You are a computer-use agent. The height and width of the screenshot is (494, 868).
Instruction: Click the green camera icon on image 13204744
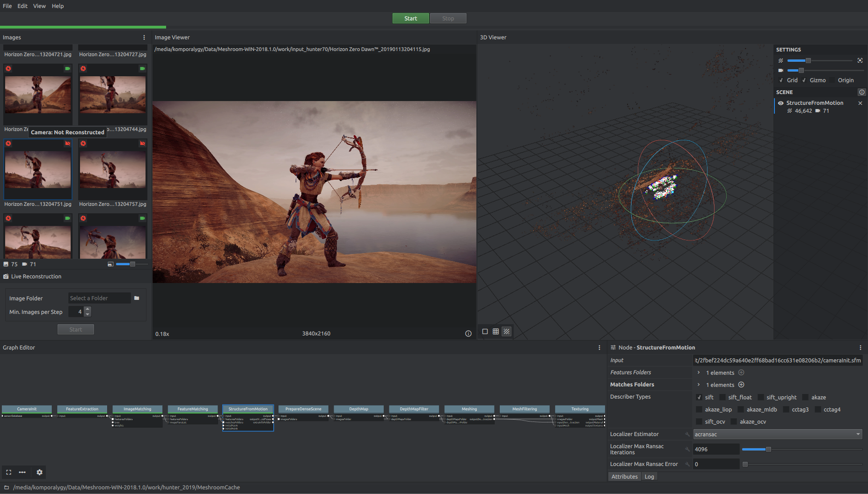(142, 69)
